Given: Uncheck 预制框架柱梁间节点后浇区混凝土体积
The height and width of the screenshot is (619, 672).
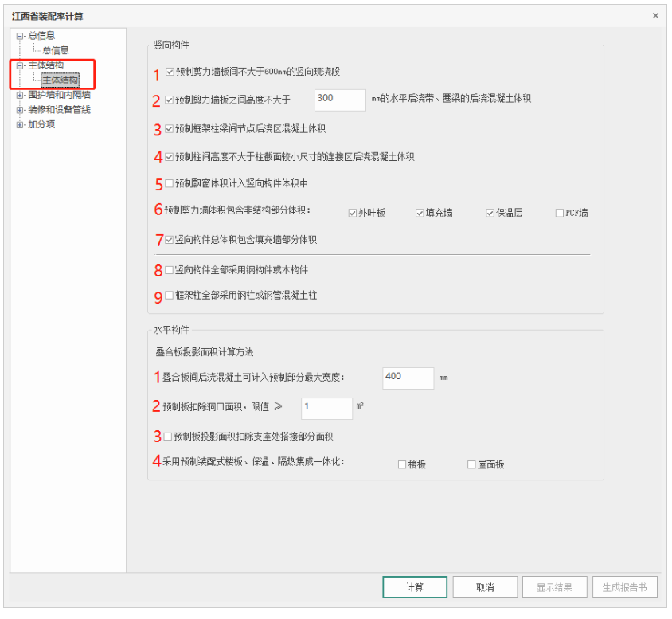Looking at the screenshot, I should [x=170, y=129].
